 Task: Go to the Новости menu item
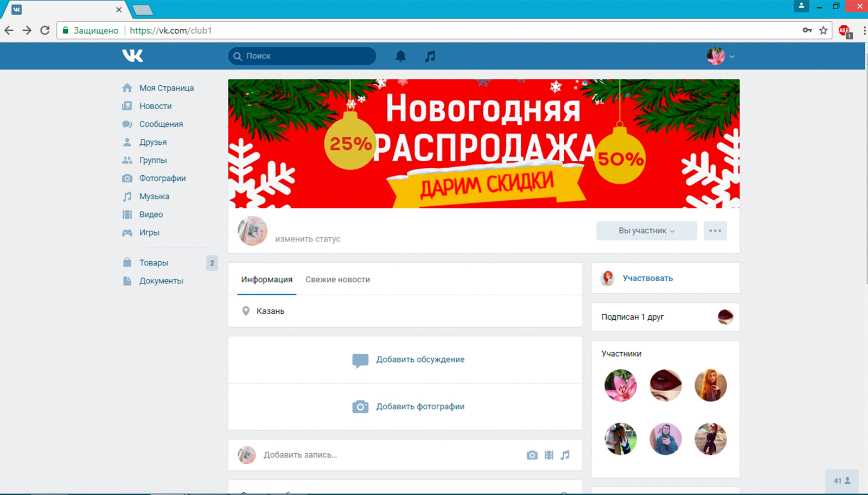click(155, 106)
